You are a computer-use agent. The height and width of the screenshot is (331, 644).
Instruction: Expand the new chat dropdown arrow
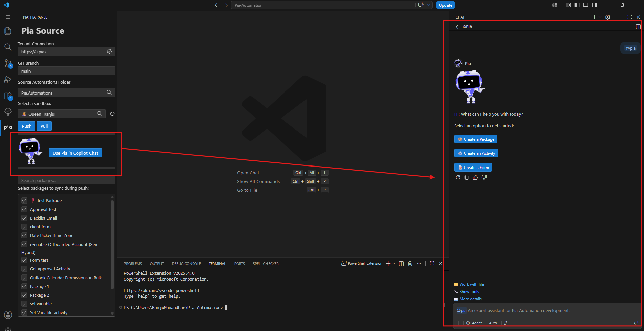[600, 17]
